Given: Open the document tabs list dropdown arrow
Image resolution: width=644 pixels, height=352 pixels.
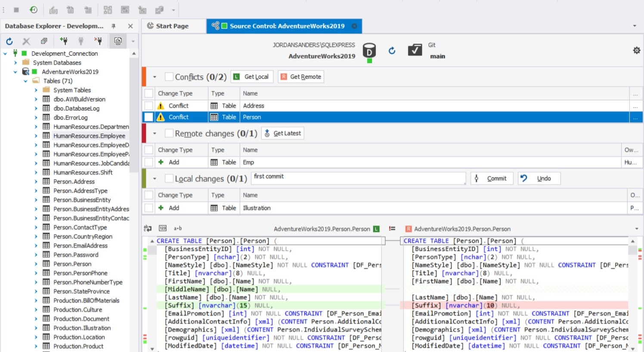Looking at the screenshot, I should 635,26.
